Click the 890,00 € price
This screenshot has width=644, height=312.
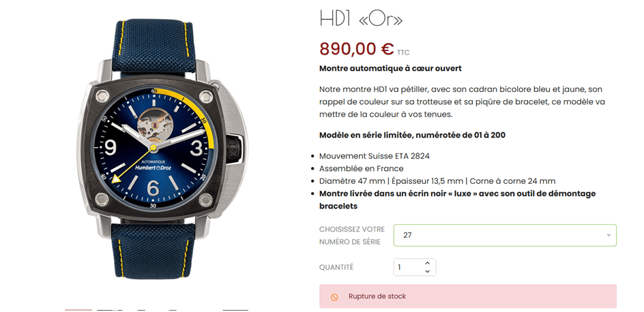357,49
